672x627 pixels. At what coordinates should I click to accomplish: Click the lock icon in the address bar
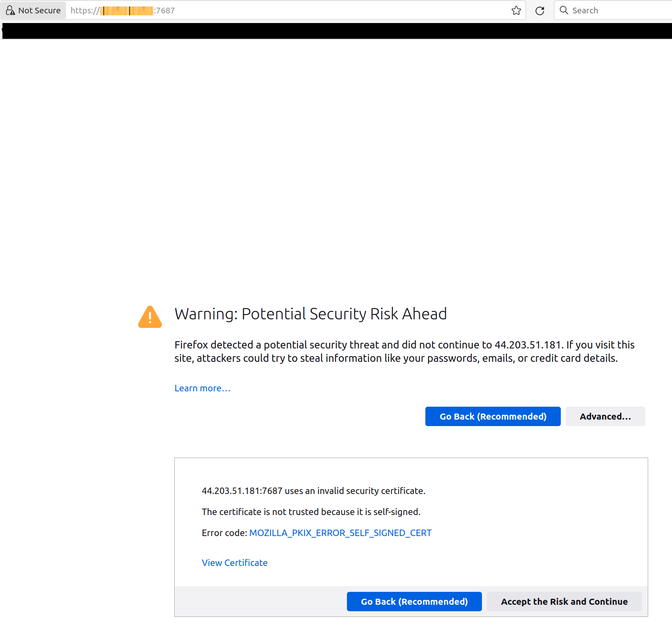pos(11,10)
